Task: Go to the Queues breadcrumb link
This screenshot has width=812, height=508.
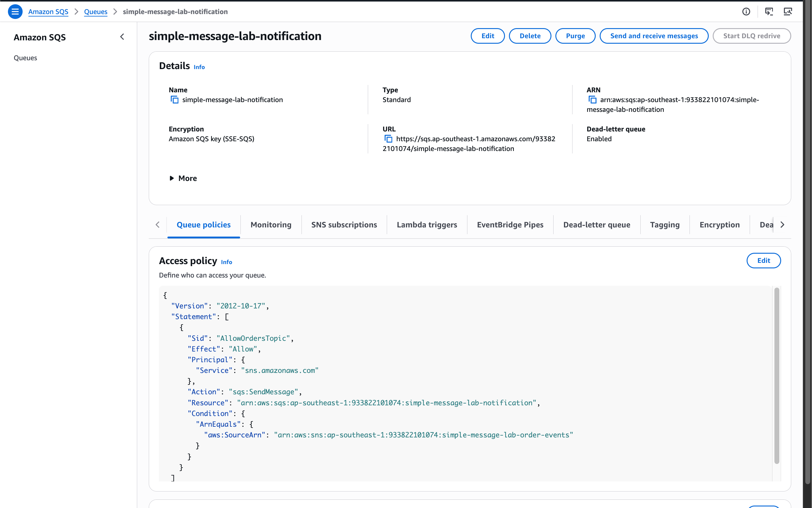Action: point(96,12)
